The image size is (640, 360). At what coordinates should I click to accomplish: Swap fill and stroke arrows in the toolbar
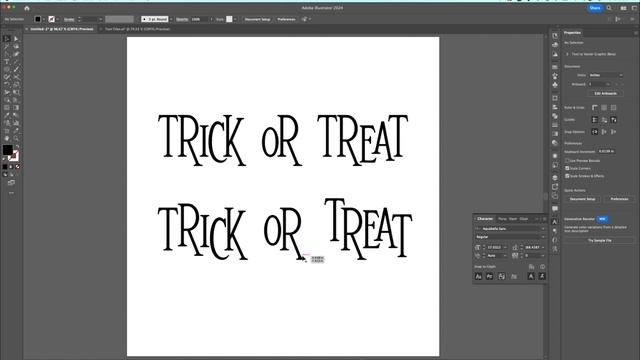(x=17, y=147)
